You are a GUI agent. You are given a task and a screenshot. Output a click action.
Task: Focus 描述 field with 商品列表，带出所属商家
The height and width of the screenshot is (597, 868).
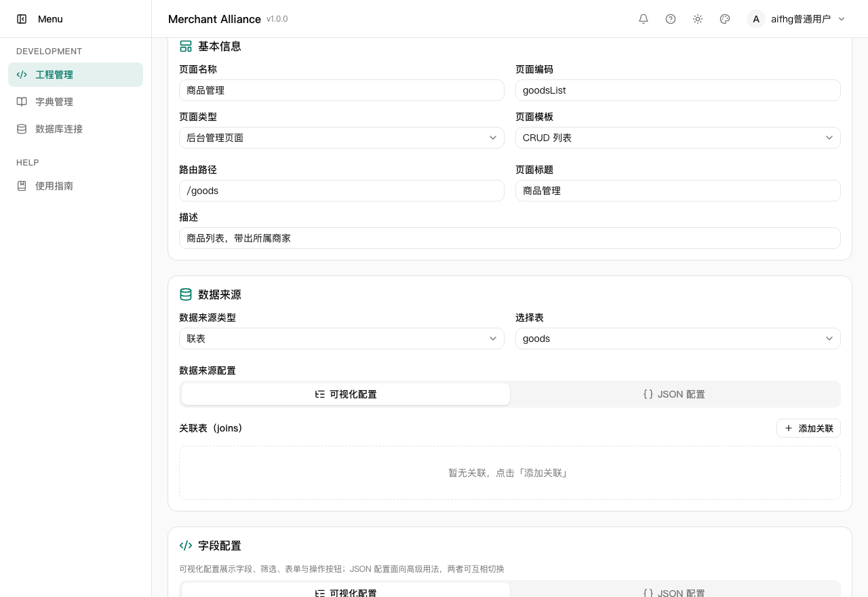pos(510,238)
